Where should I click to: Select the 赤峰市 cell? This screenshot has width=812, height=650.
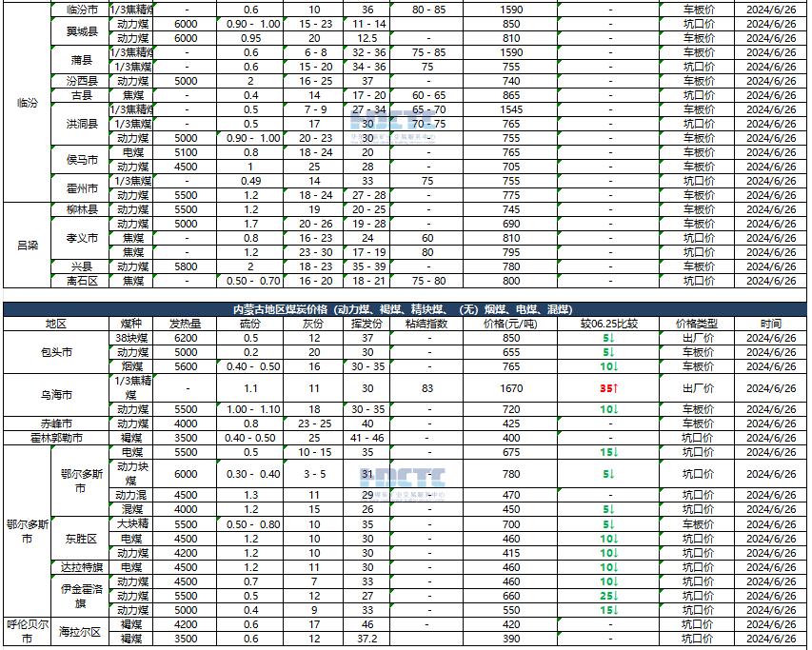[x=56, y=423]
